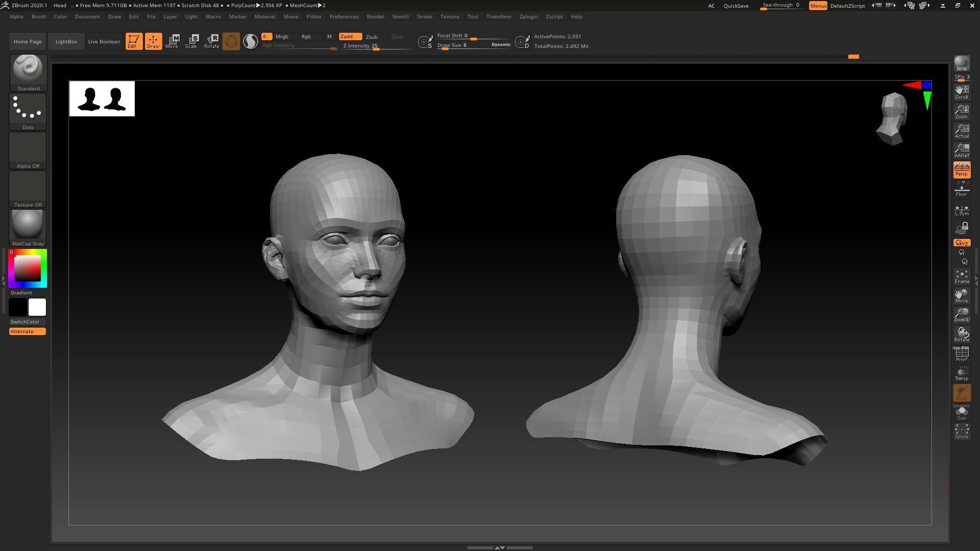The image size is (980, 551).
Task: Select the Edit mode icon
Action: click(x=134, y=41)
